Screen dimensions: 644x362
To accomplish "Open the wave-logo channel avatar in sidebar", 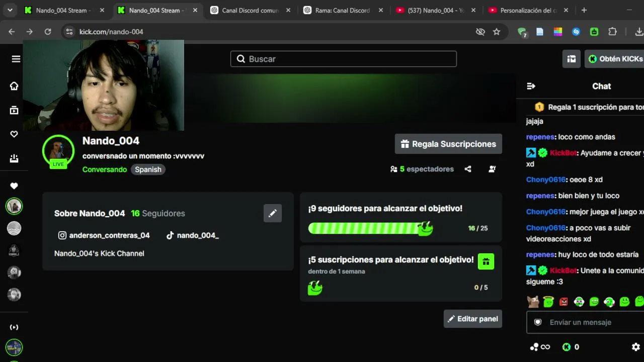I will point(14,228).
